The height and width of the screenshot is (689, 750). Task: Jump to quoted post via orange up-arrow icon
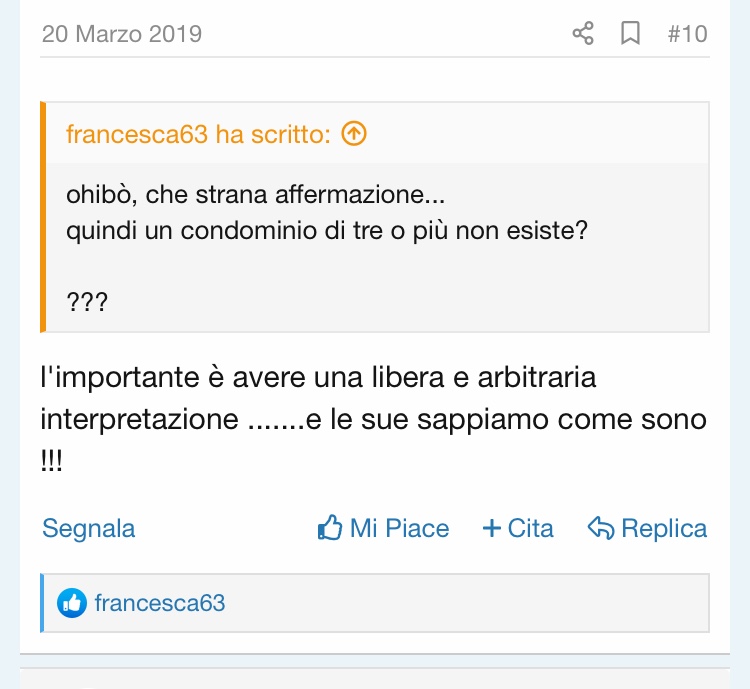[354, 133]
